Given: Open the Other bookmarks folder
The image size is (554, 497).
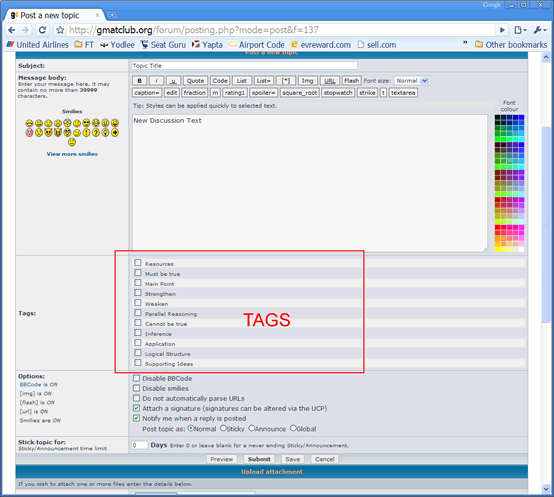Looking at the screenshot, I should (x=511, y=45).
